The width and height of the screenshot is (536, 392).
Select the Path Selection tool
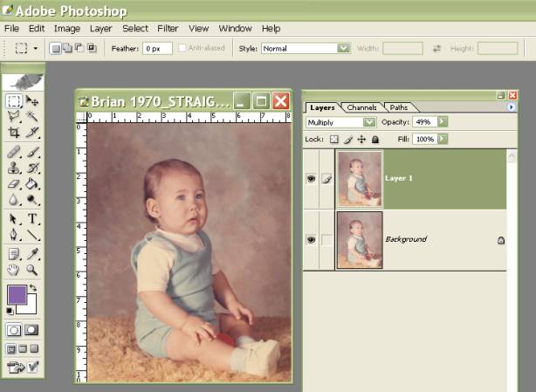click(x=14, y=219)
